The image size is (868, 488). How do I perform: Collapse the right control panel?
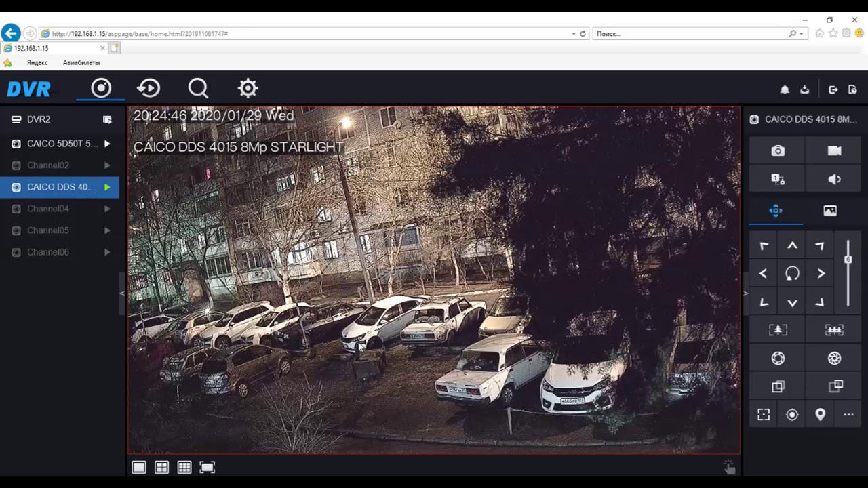pos(745,293)
